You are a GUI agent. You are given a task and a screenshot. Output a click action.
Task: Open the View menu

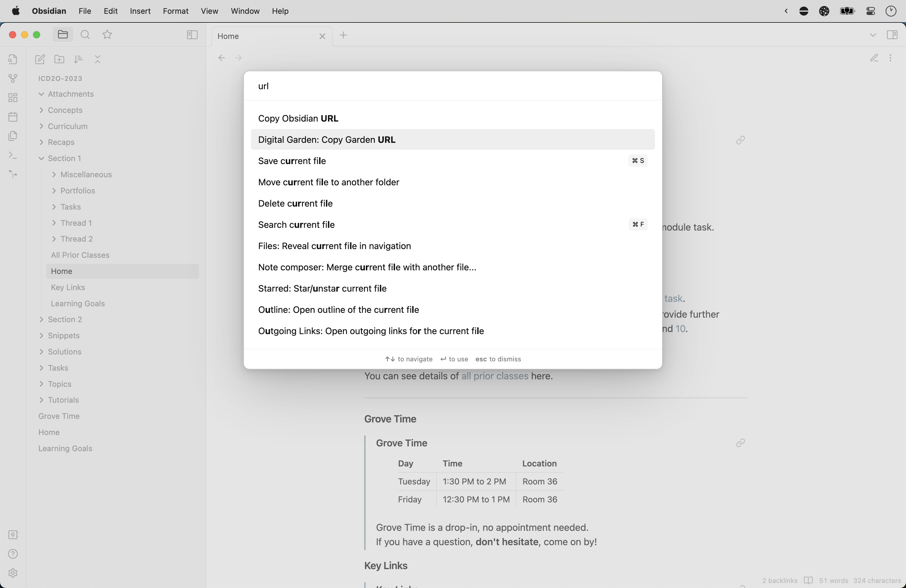coord(209,11)
